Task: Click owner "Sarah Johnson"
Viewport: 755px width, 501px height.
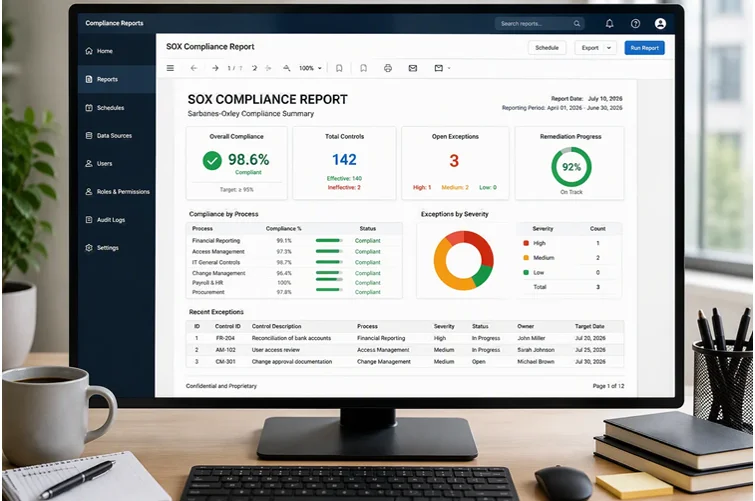Action: [x=536, y=350]
